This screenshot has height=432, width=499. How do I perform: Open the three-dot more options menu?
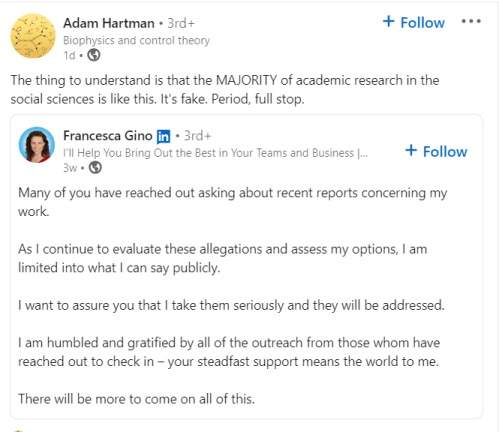[x=471, y=21]
